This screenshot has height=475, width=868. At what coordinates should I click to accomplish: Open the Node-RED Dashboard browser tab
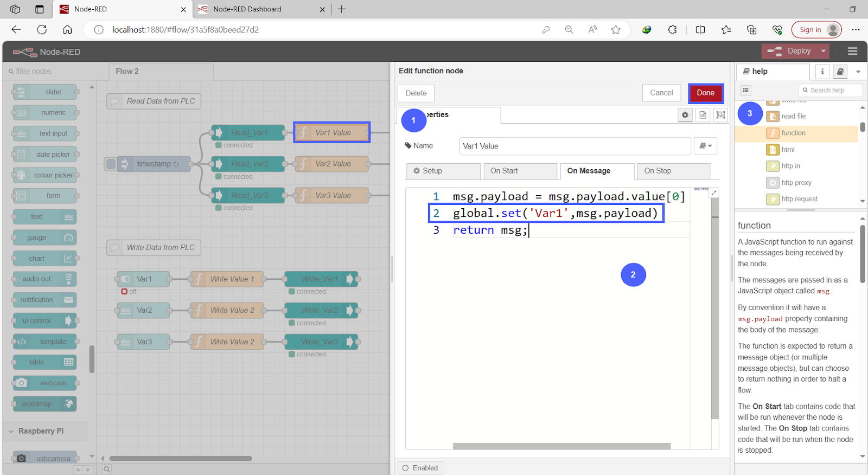(263, 9)
